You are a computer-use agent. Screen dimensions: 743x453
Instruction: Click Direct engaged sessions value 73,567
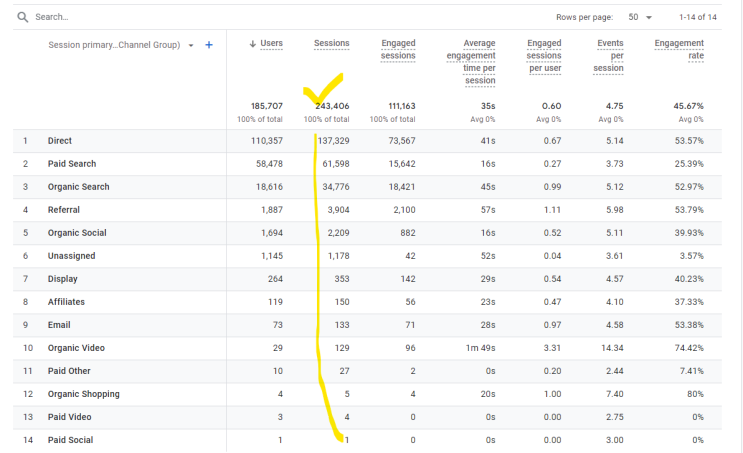402,141
